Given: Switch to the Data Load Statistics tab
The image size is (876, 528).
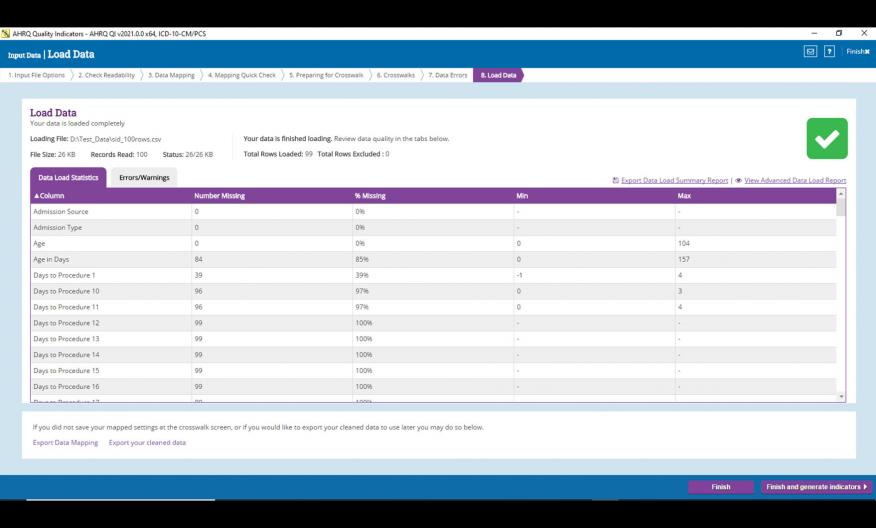Looking at the screenshot, I should pyautogui.click(x=68, y=178).
